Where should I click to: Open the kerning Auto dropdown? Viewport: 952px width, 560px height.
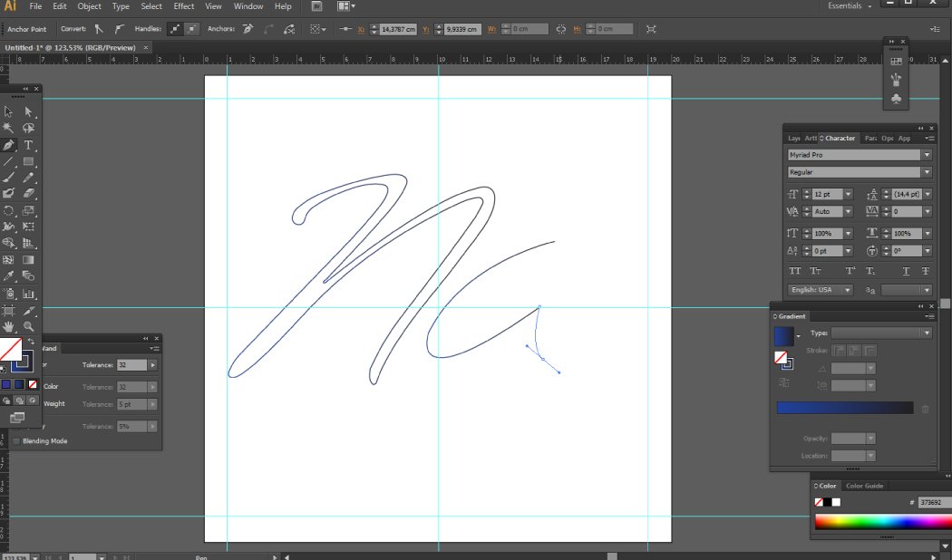click(848, 212)
